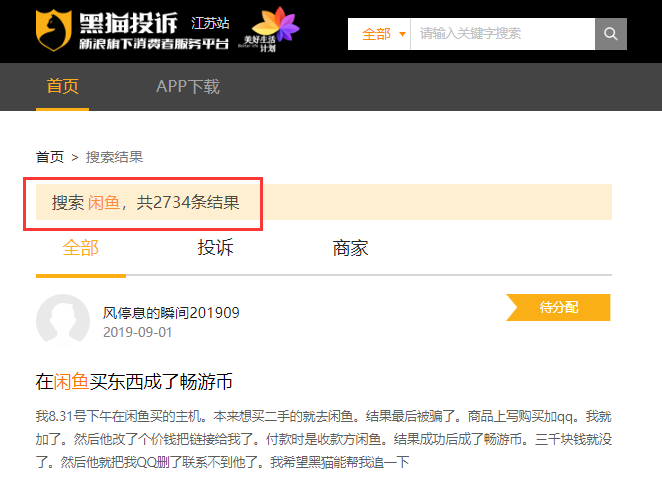Click the 江苏站 site label

pos(210,23)
